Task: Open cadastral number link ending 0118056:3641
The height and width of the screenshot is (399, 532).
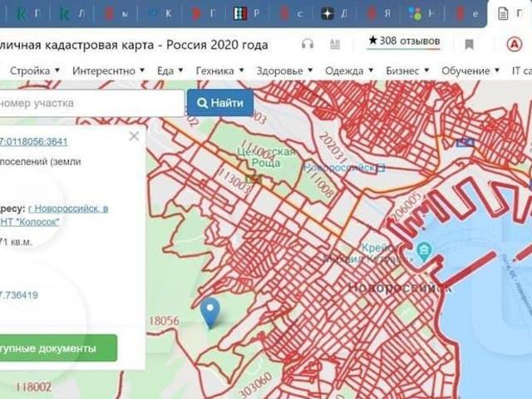Action: (x=33, y=141)
